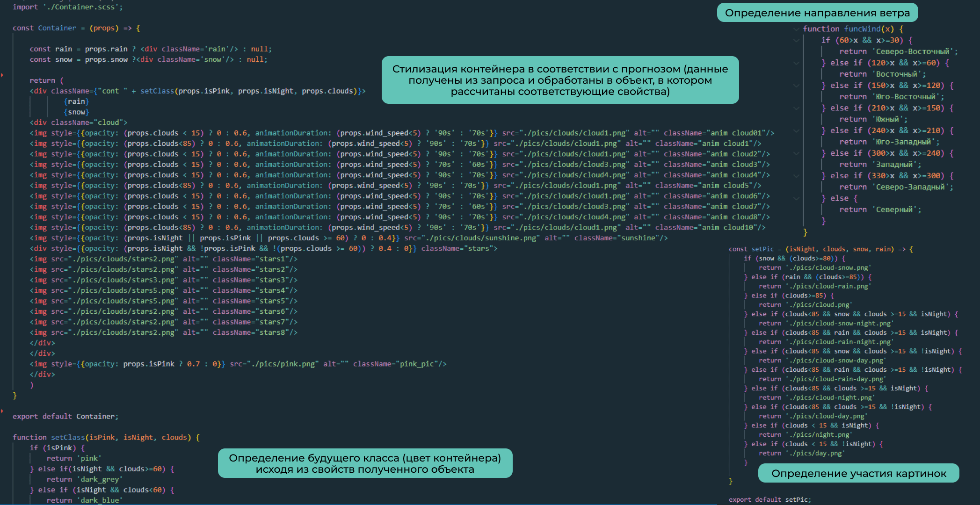Click the div className="cloud" line
Image resolution: width=980 pixels, height=505 pixels.
(x=79, y=123)
